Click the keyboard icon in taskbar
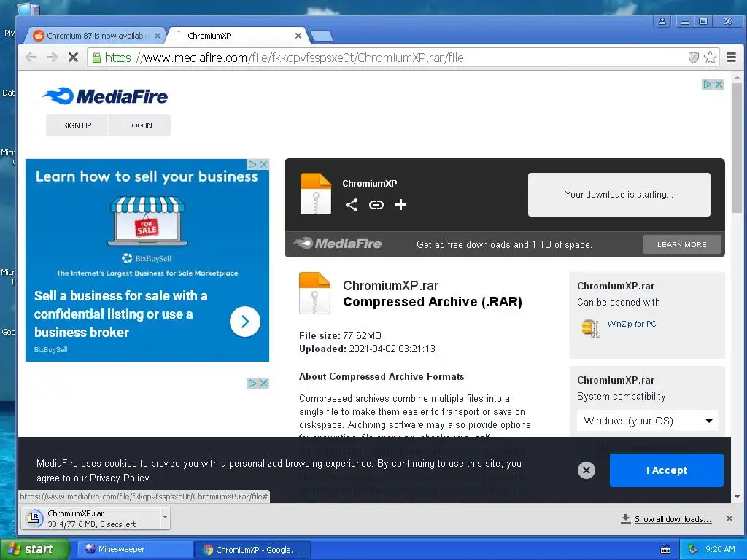 click(665, 550)
